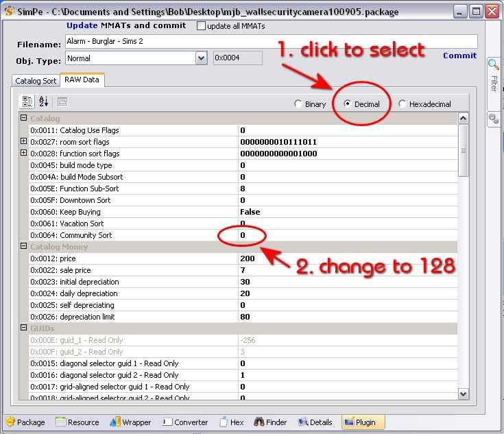Select the Binary radio button
This screenshot has width=504, height=434.
[x=298, y=104]
